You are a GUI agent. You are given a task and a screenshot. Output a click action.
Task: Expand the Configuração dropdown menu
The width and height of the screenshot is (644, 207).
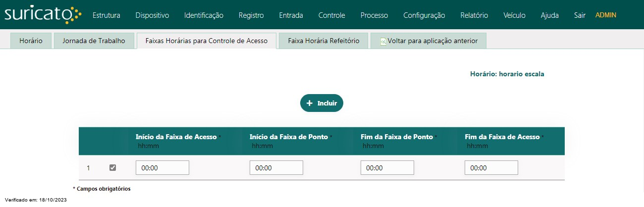tap(424, 15)
